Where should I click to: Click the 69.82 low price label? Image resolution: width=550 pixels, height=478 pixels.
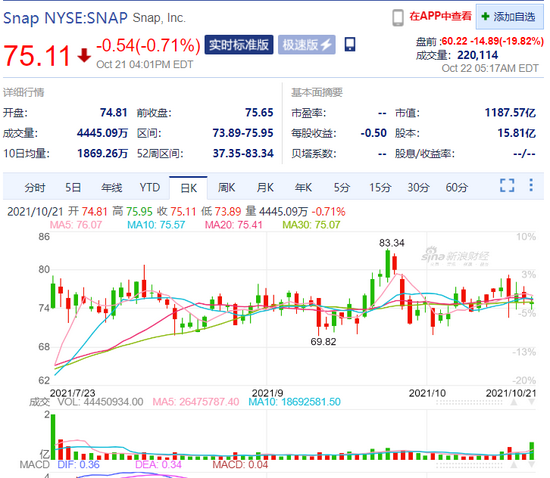(323, 342)
